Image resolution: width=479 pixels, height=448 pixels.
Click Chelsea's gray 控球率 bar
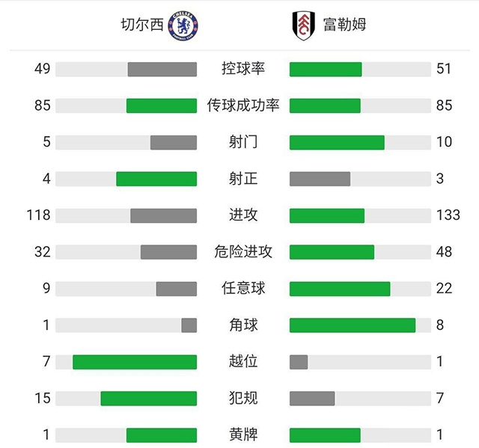tap(162, 69)
